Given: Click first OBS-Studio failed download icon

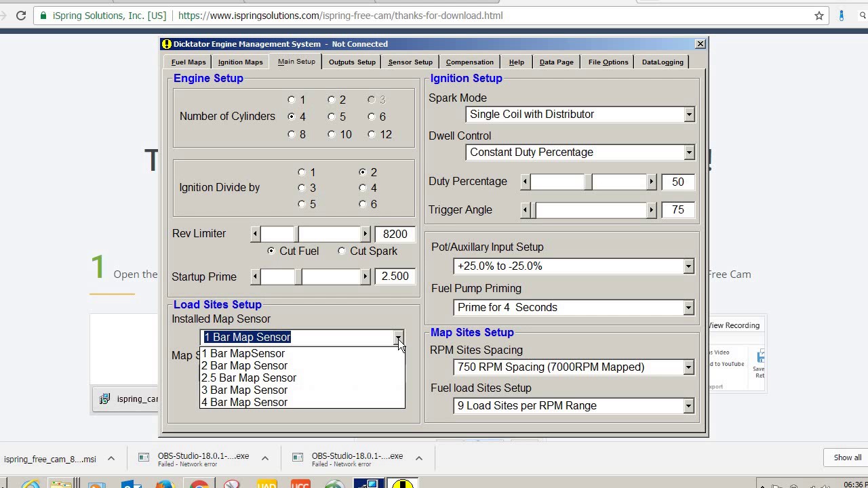Looking at the screenshot, I should [x=144, y=457].
